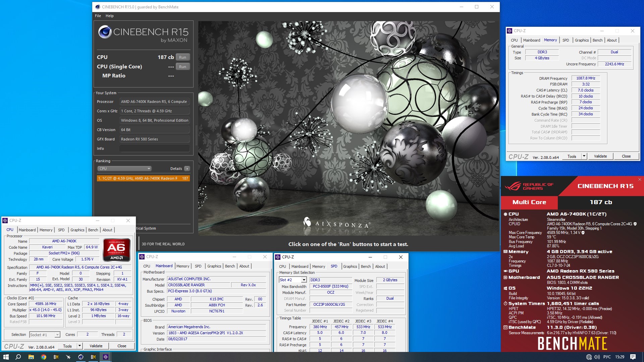Close the BenchMate result overlay
644x362 pixels.
pos(640,180)
